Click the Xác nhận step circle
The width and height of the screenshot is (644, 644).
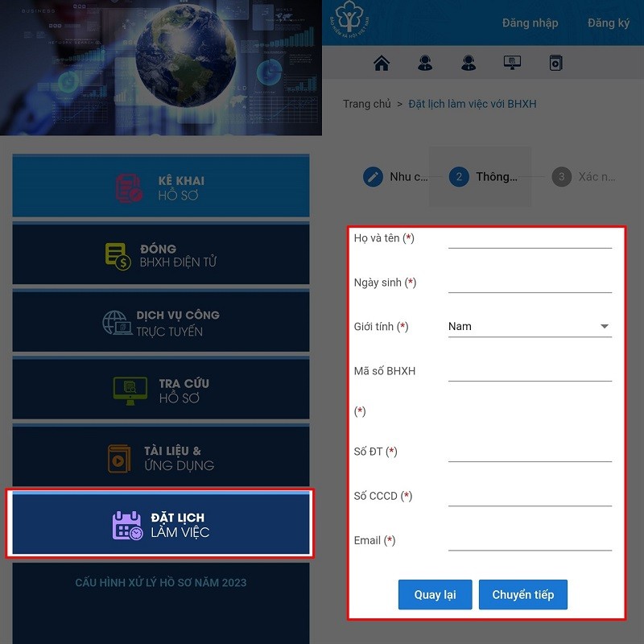point(561,176)
